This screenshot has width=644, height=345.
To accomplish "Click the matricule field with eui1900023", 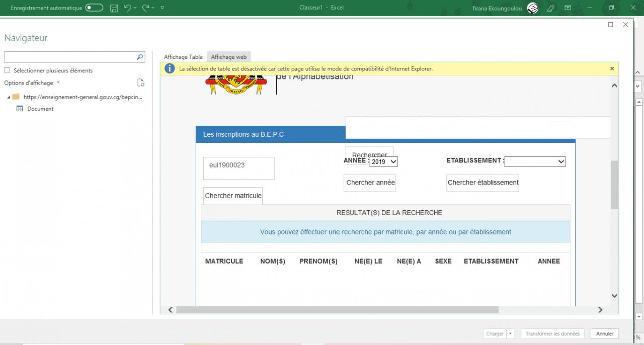I will click(x=239, y=168).
